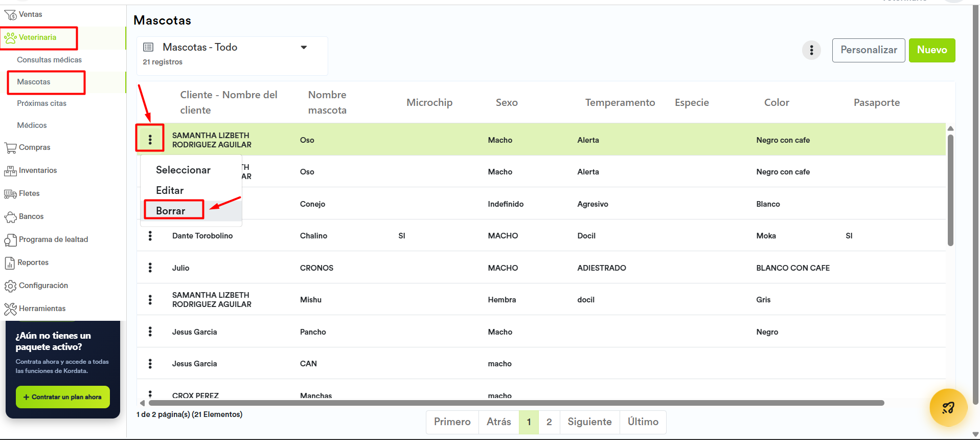The height and width of the screenshot is (440, 980).
Task: Expand the Mascotas - Todo view dropdown
Action: 304,48
